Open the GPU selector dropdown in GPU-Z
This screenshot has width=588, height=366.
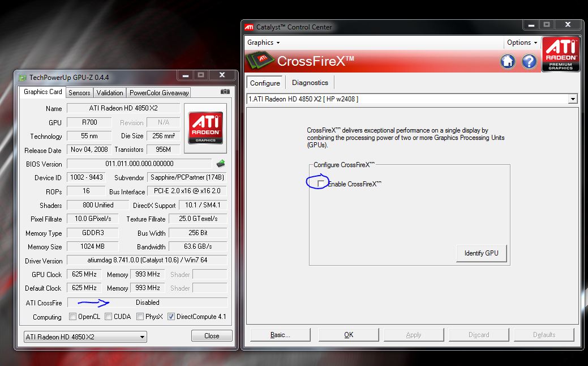click(85, 337)
